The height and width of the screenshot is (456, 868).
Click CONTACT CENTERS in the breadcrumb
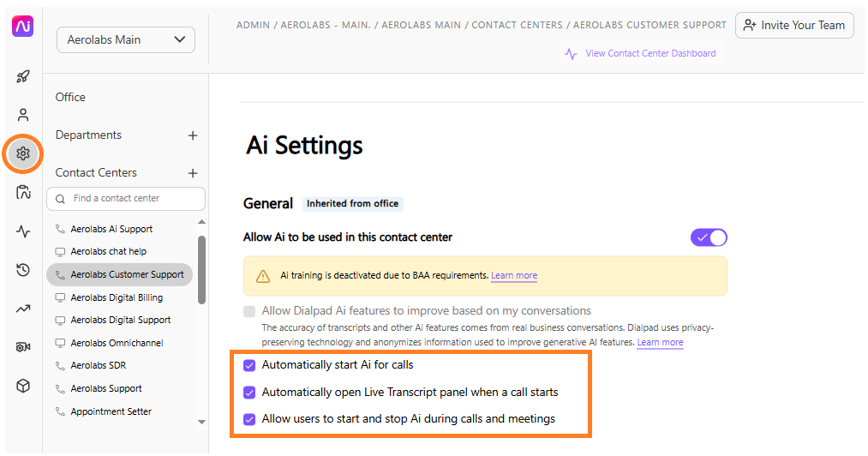[x=517, y=26]
